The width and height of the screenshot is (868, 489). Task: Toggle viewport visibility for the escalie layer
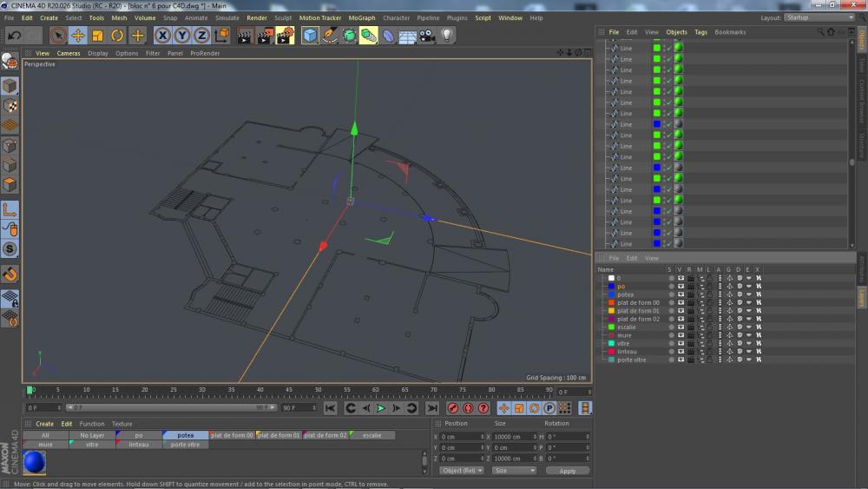[681, 327]
